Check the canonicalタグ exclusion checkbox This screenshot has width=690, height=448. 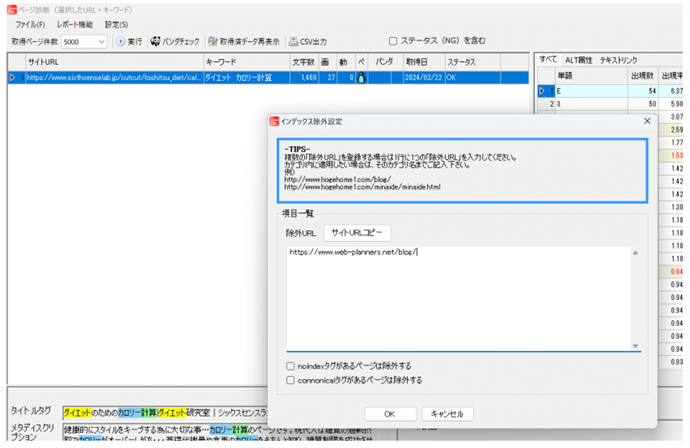click(x=291, y=380)
